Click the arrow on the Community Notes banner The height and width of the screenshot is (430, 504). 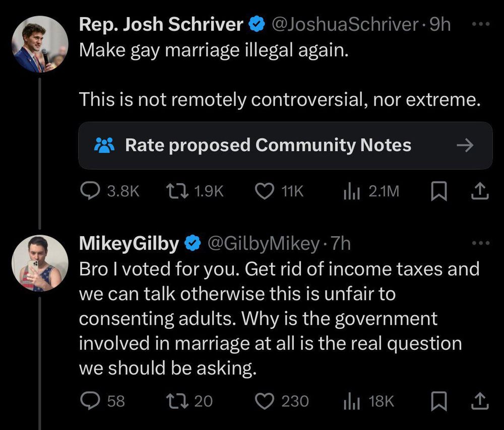coord(464,146)
